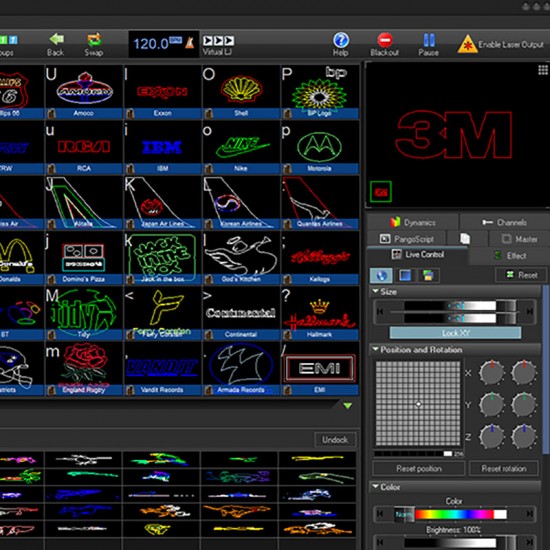Click the Color slider right-end arrow
The height and width of the screenshot is (550, 550).
coord(529,514)
